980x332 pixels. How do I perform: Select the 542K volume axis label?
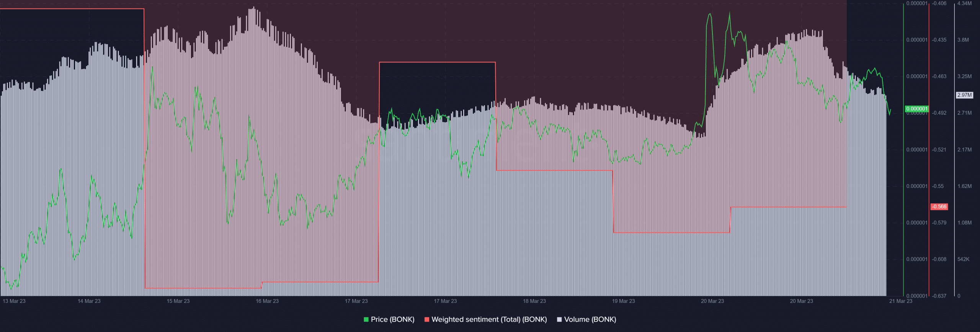(x=963, y=259)
